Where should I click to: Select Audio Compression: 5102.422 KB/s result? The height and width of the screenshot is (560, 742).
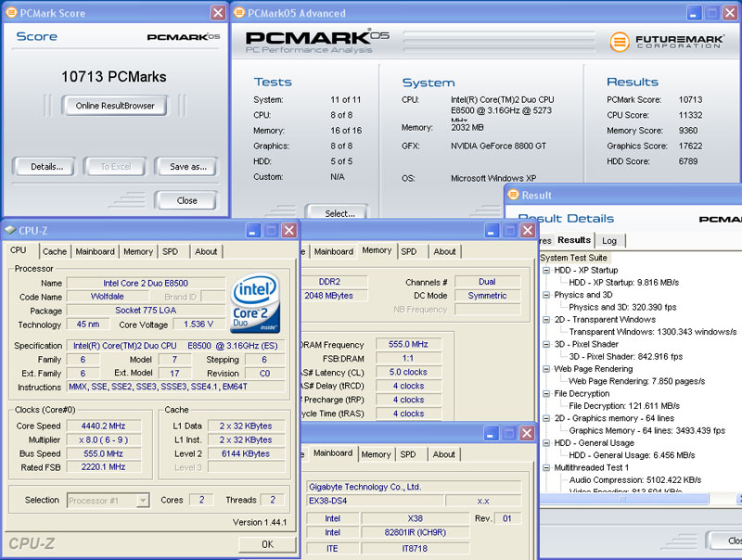[635, 479]
